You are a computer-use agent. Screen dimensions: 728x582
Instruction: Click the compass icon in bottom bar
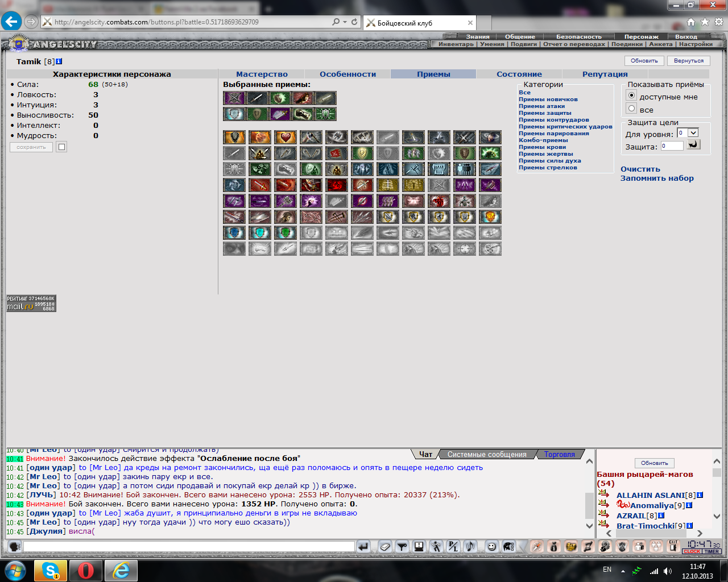pyautogui.click(x=537, y=547)
